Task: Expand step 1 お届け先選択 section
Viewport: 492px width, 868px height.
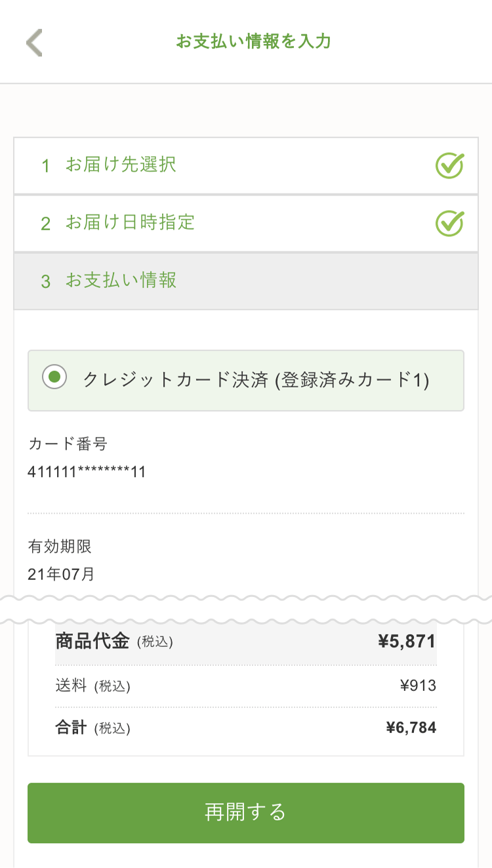Action: [246, 165]
